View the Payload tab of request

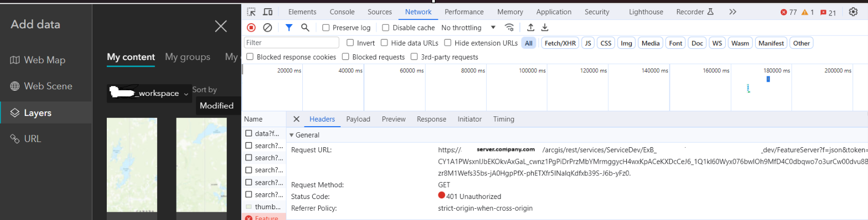point(358,119)
